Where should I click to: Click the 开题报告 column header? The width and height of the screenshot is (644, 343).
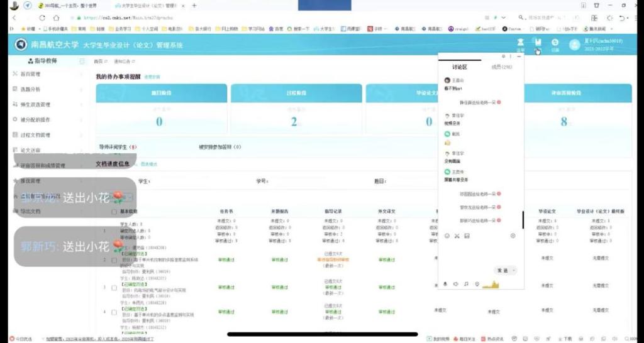click(x=280, y=212)
